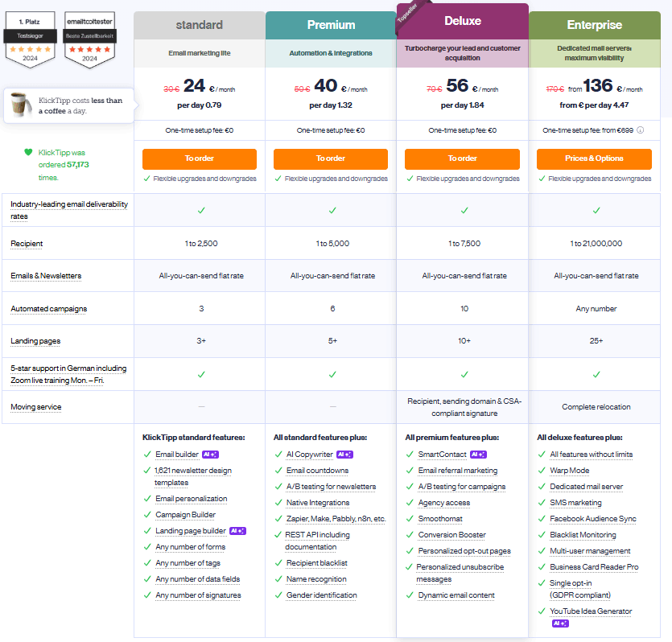
Task: Click the SMS marketing feature
Action: pyautogui.click(x=575, y=503)
